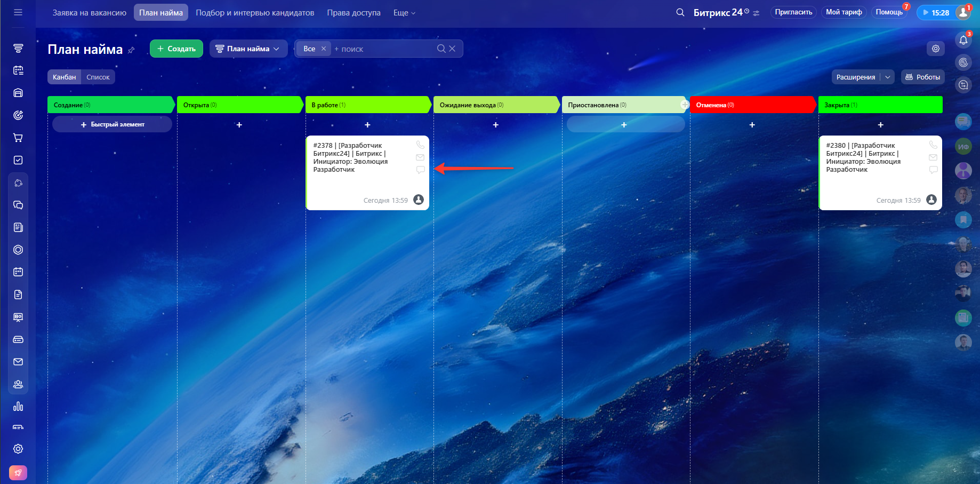Image resolution: width=980 pixels, height=484 pixels.
Task: Open the employees group icon in sidebar
Action: tap(18, 384)
